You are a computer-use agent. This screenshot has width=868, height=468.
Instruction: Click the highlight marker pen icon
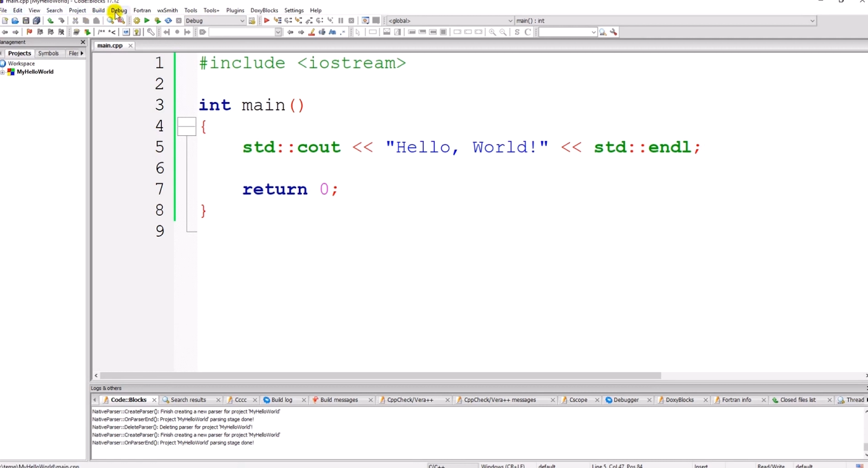312,32
